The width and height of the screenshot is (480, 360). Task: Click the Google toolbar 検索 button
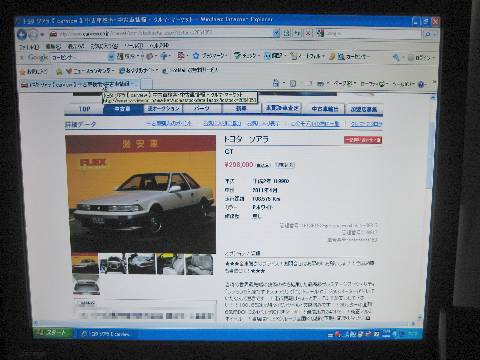[x=126, y=56]
